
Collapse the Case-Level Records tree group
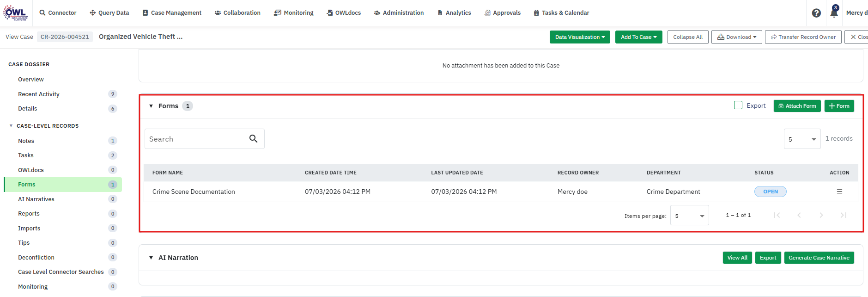[x=11, y=126]
